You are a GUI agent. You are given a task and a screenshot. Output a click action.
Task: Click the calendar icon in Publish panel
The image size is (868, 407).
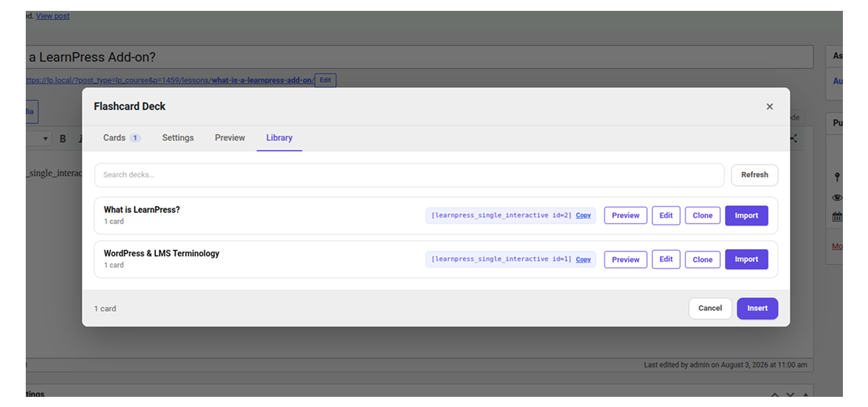[x=837, y=217]
